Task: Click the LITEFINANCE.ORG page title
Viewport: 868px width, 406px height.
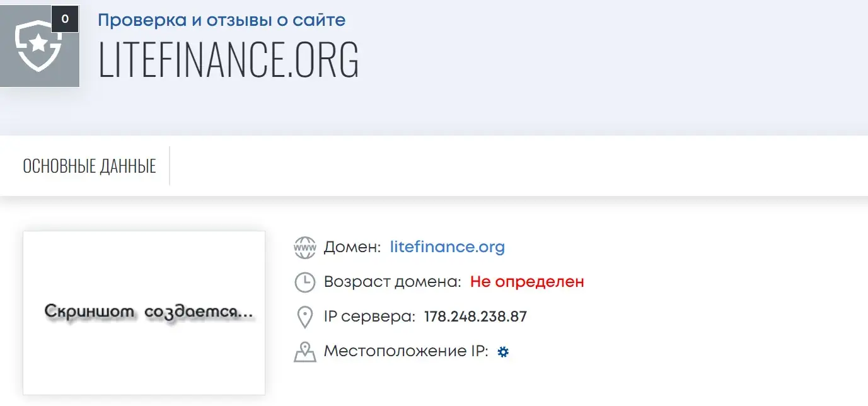Action: [x=229, y=59]
